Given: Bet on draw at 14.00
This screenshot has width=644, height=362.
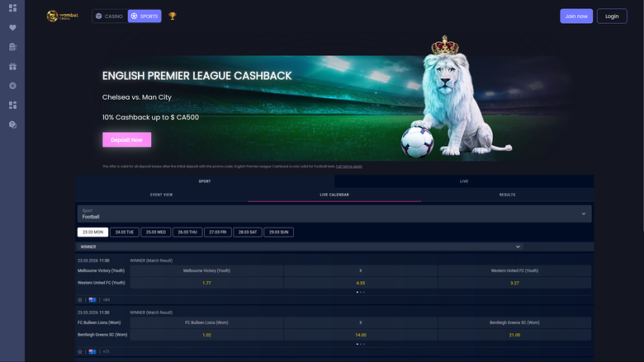Looking at the screenshot, I should coord(361,335).
